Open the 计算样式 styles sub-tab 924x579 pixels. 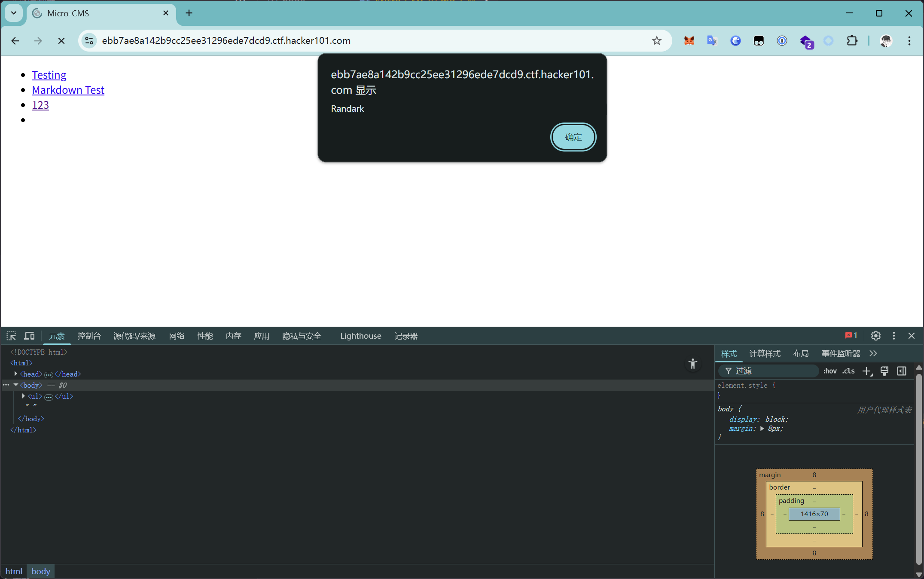click(x=765, y=353)
